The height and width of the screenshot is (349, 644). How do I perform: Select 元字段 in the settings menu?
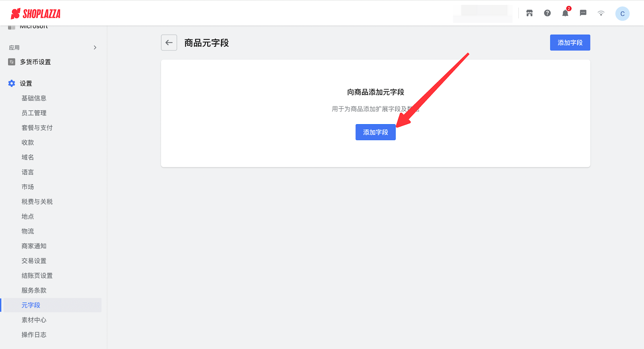click(x=31, y=305)
